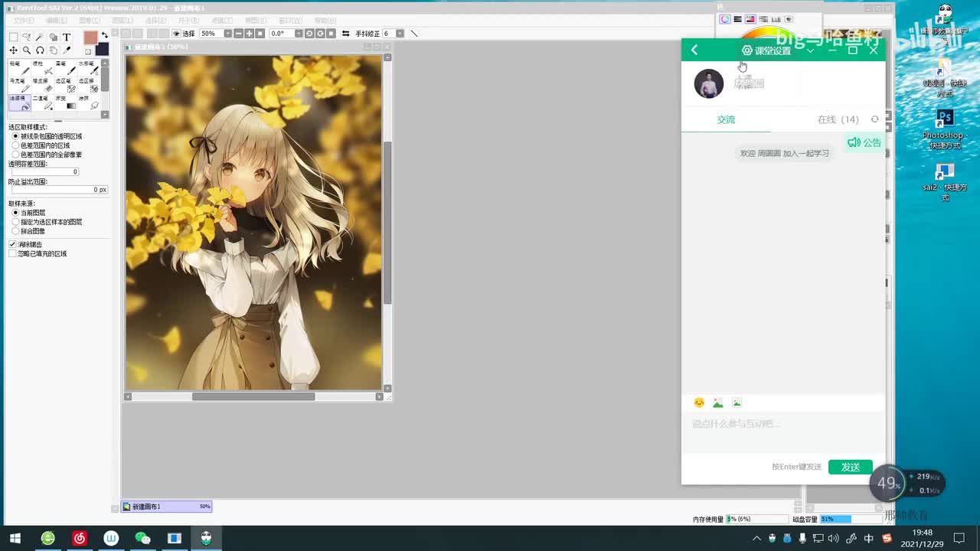Rotate the canvas view counterclockwise
Screen dimensions: 980x551
tap(309, 34)
